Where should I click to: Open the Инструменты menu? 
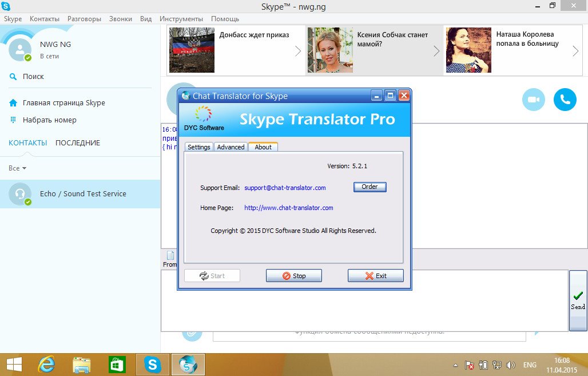181,19
